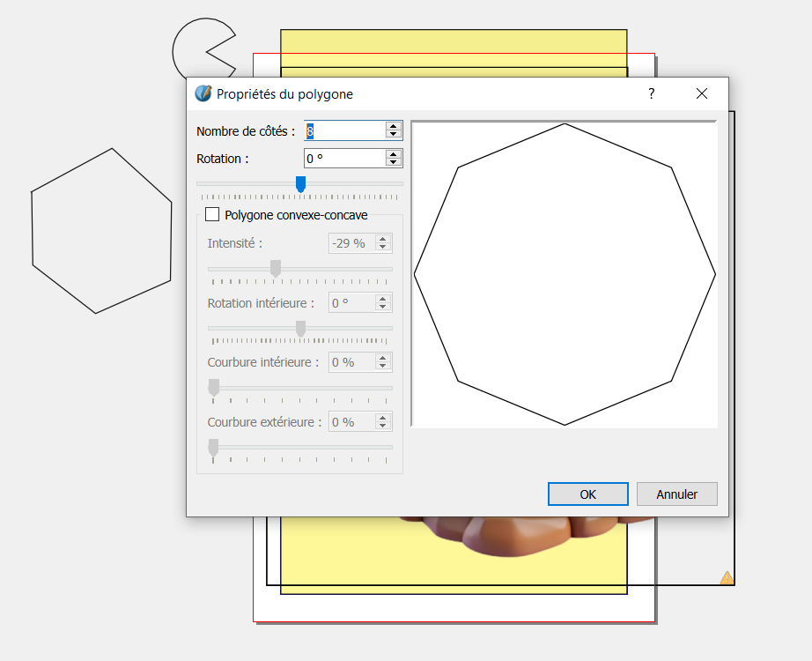Screen dimensions: 812x661
Task: Click the Courbure extérieure slider handle
Action: point(213,447)
